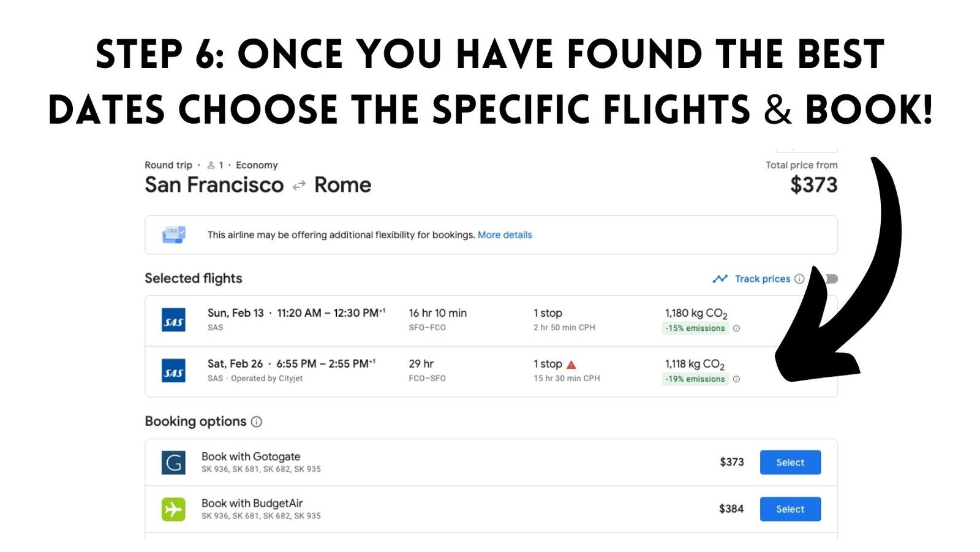Select the $384 BudgetAir booking option

tap(790, 509)
